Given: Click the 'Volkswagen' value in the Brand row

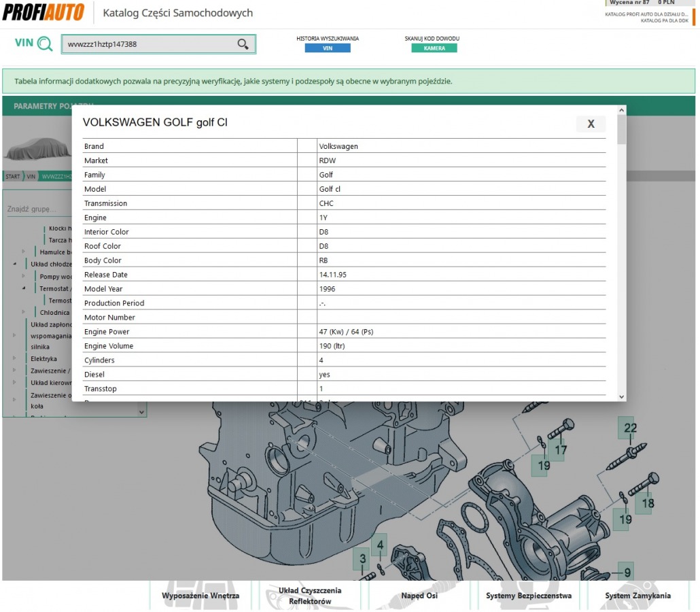Looking at the screenshot, I should (x=338, y=146).
